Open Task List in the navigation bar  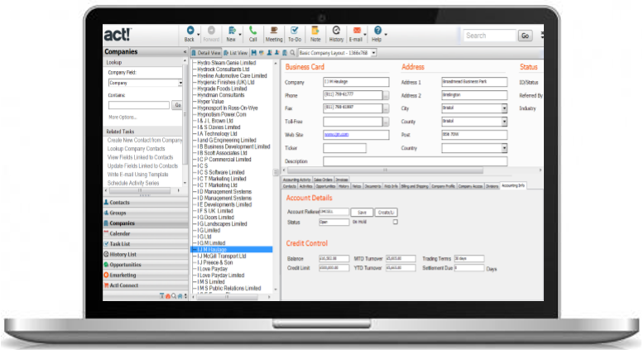pos(146,244)
